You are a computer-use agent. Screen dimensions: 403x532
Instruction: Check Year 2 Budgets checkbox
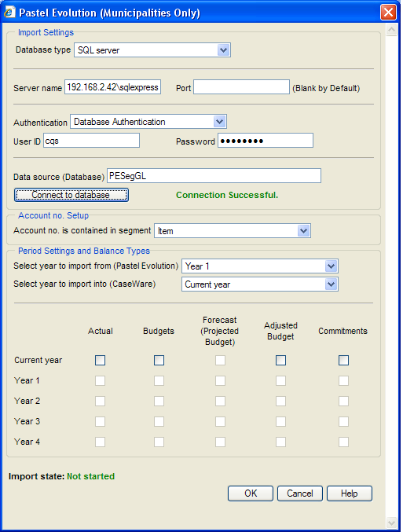tap(159, 401)
